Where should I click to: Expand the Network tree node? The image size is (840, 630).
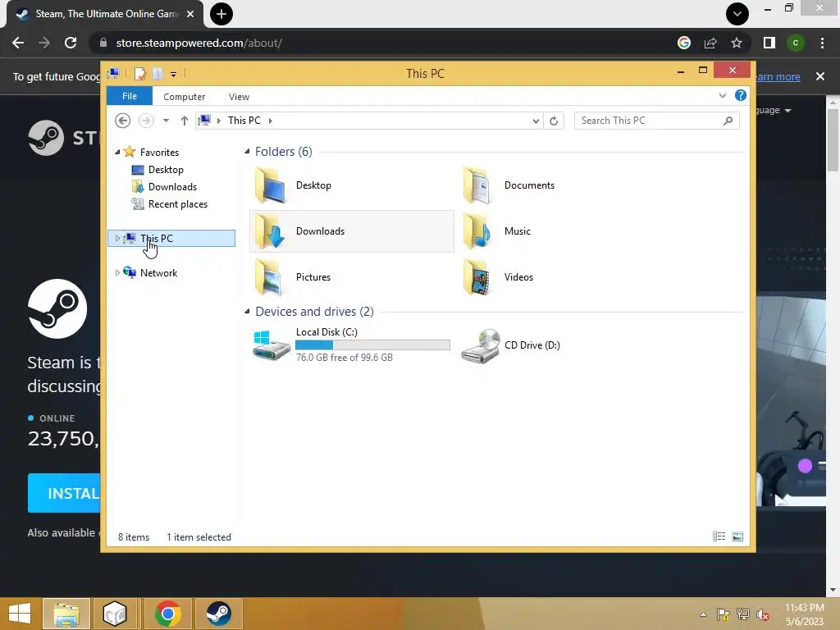click(117, 272)
